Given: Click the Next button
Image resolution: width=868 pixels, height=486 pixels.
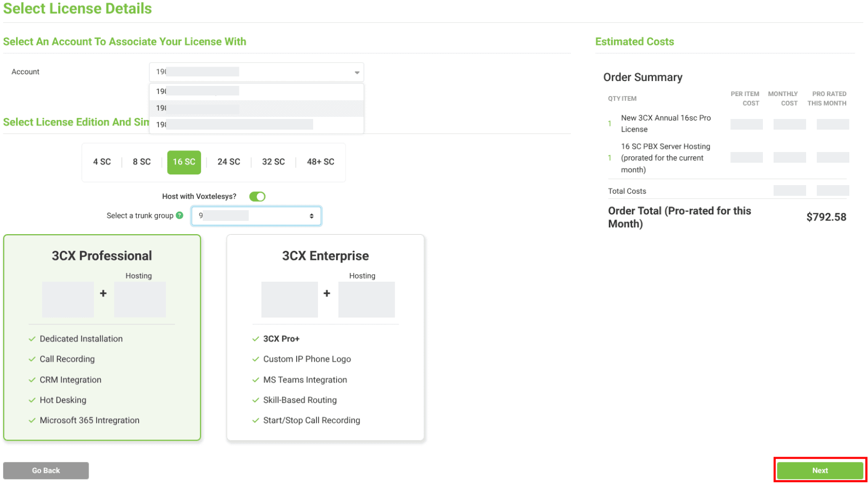Looking at the screenshot, I should tap(820, 471).
